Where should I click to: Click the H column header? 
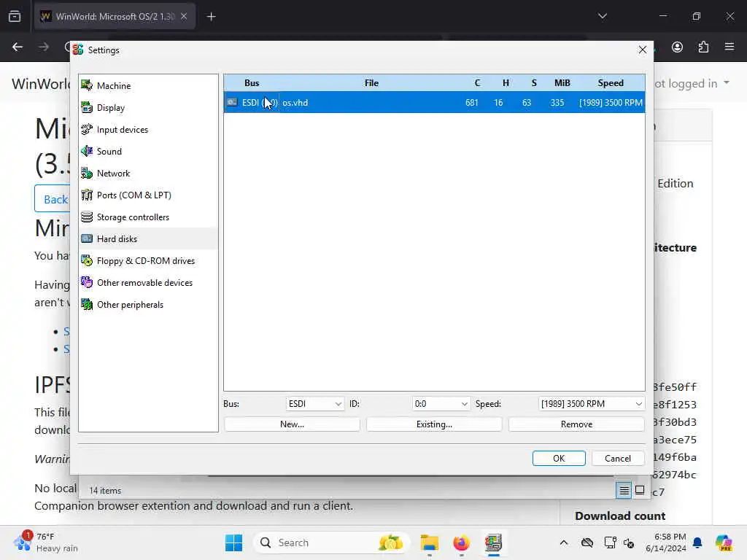tap(506, 83)
